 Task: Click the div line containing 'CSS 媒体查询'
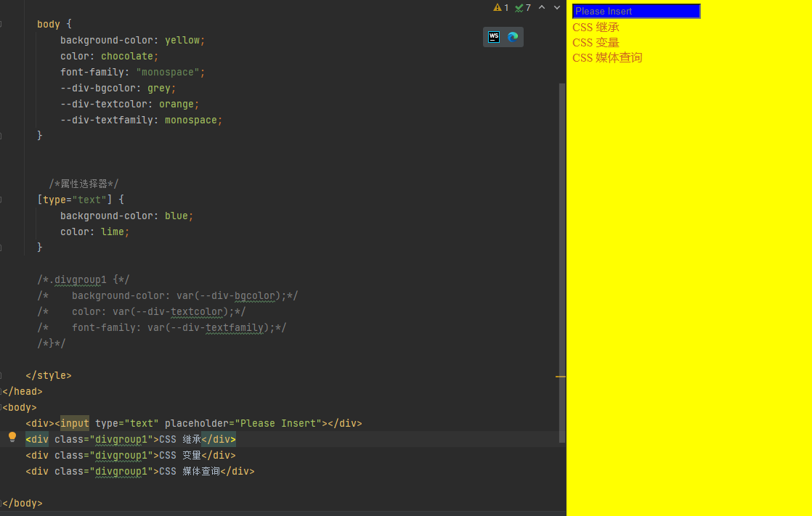(x=140, y=472)
